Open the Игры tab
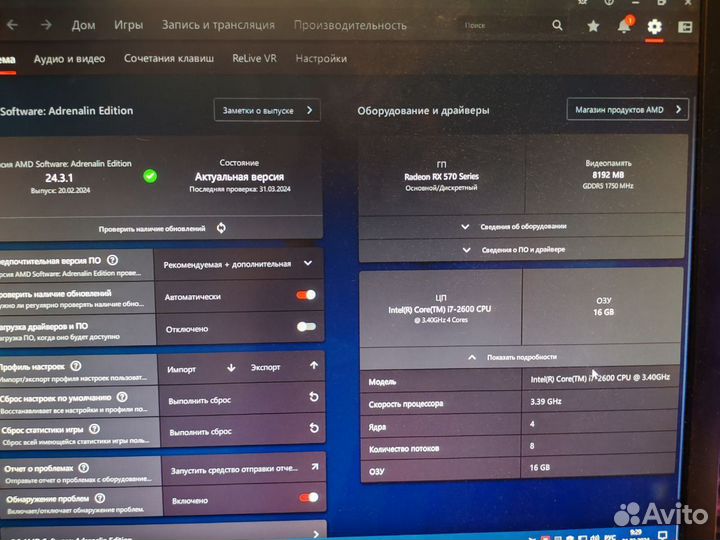The height and width of the screenshot is (540, 720). point(129,24)
